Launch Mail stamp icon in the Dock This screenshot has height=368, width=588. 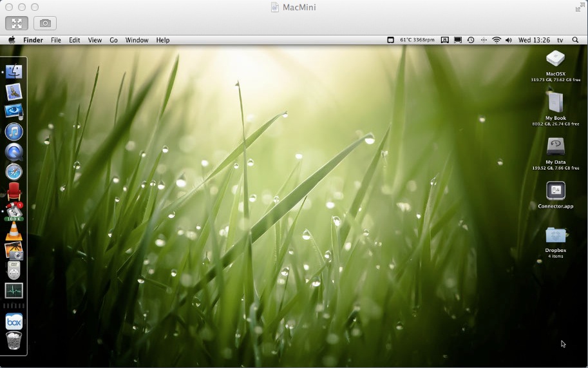pos(14,92)
